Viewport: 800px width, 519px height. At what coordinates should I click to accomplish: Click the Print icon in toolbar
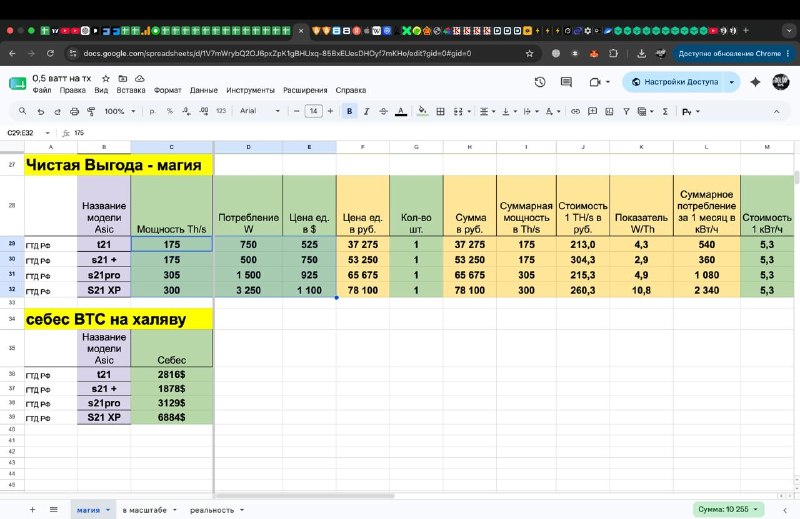coord(74,111)
